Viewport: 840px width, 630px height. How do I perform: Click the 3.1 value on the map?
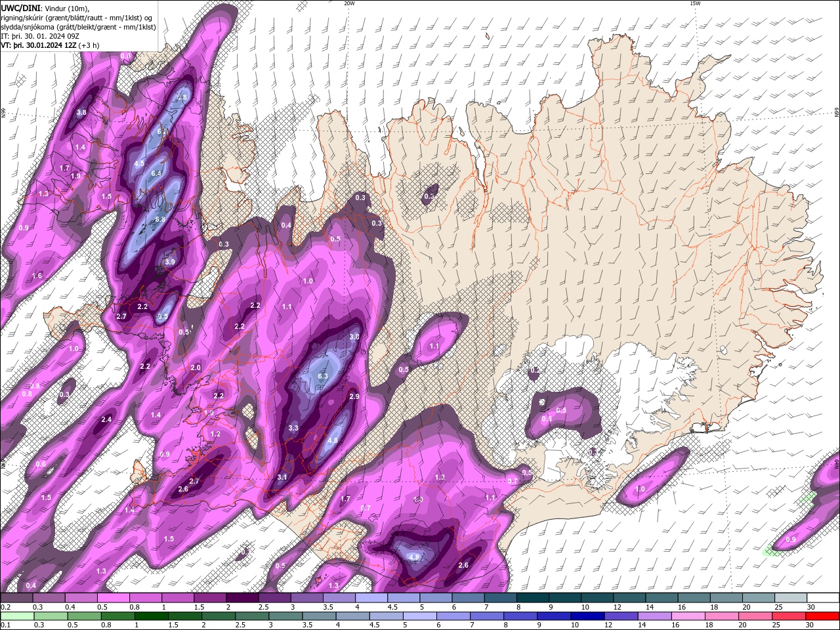pyautogui.click(x=282, y=477)
